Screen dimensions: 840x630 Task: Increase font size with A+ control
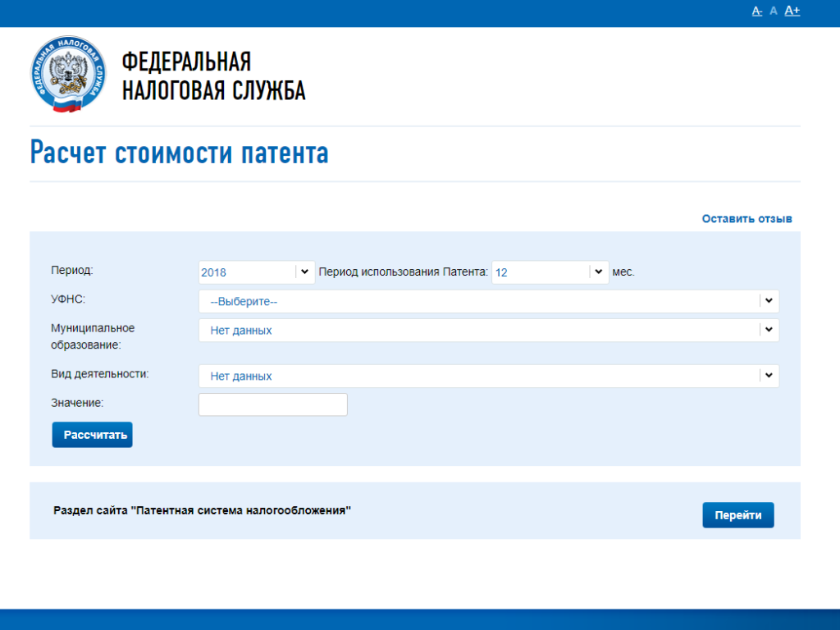792,11
